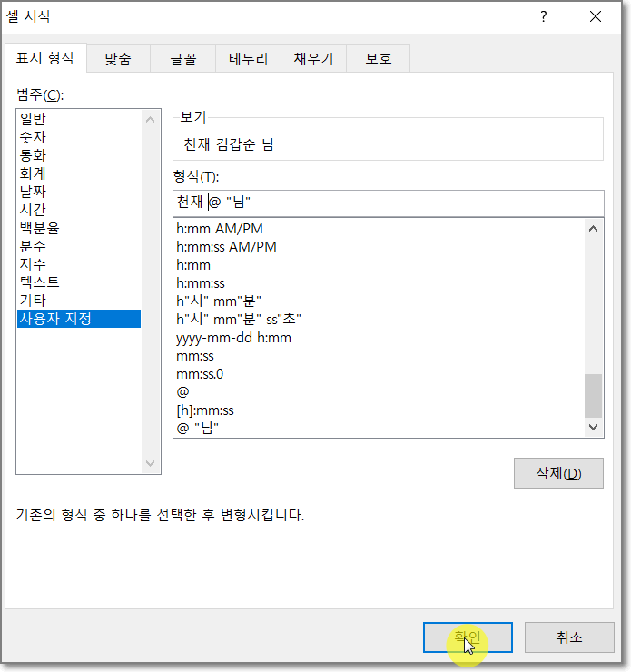Select format h:mm:ss AM/PM
The height and width of the screenshot is (672, 631).
pos(380,247)
